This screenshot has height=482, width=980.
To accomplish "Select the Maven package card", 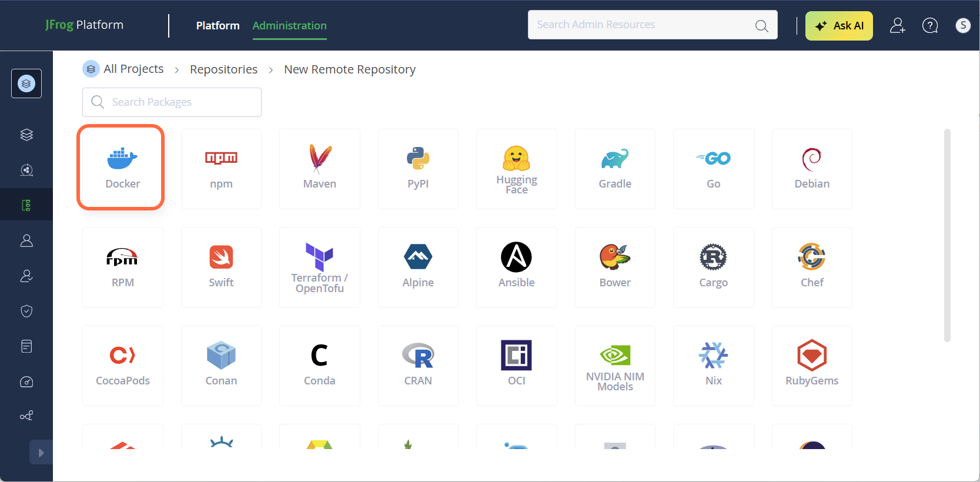I will 320,169.
